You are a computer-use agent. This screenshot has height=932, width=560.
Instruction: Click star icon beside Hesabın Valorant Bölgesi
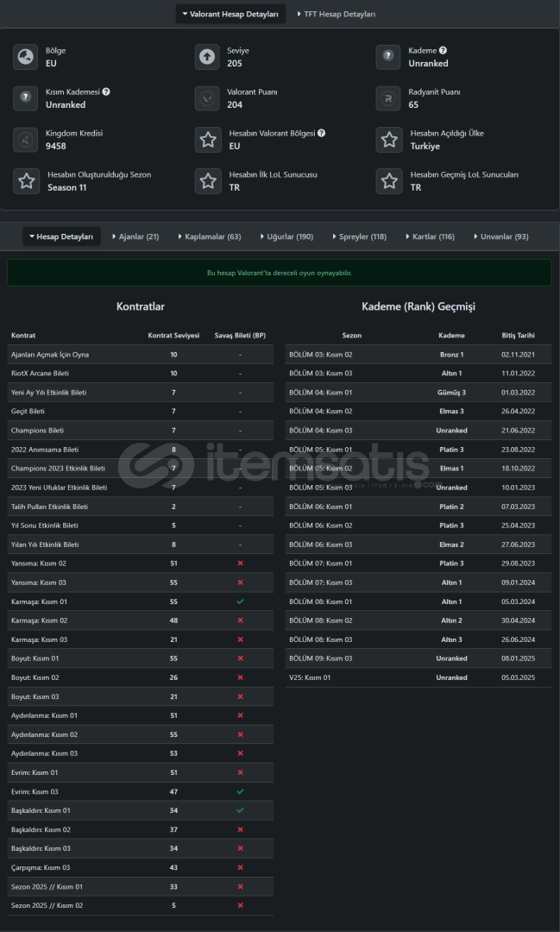(208, 140)
